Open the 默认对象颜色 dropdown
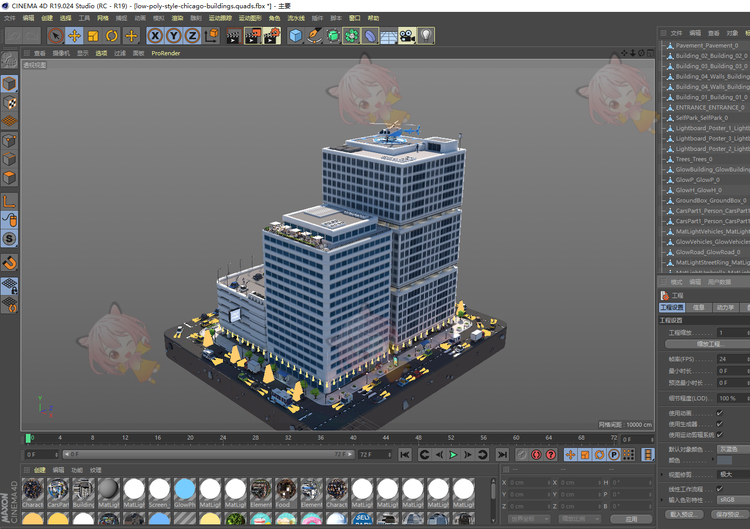Viewport: 750px width, 529px height. 733,449
